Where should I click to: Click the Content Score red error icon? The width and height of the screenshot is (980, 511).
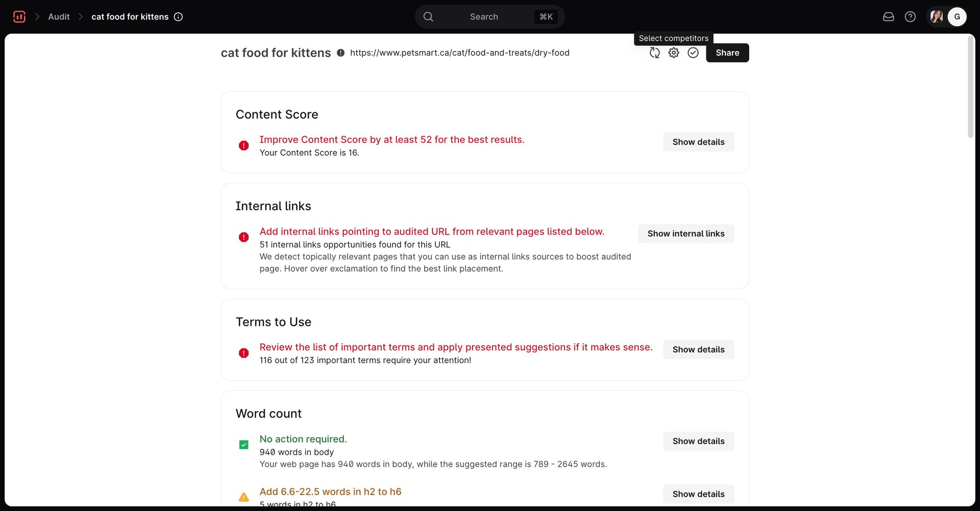(x=244, y=146)
